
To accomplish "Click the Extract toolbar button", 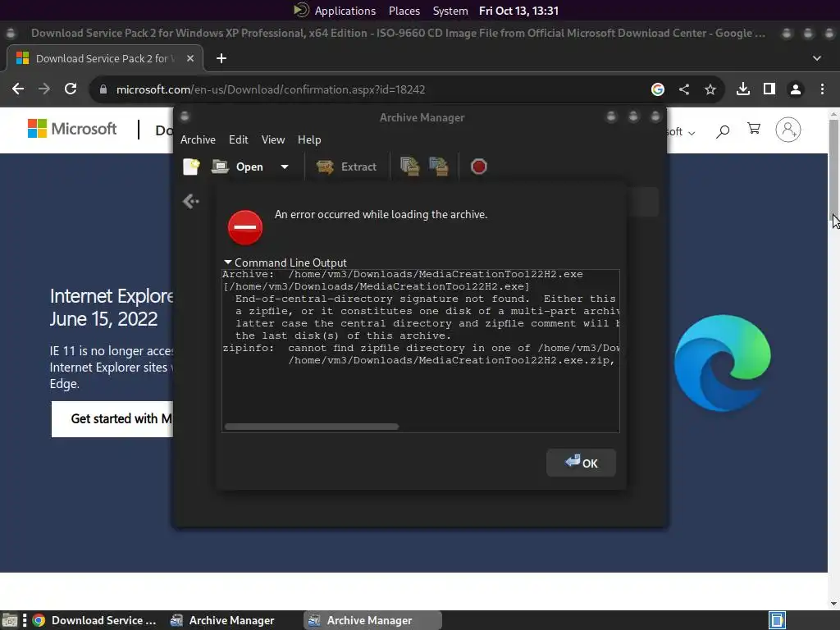I will pyautogui.click(x=347, y=167).
